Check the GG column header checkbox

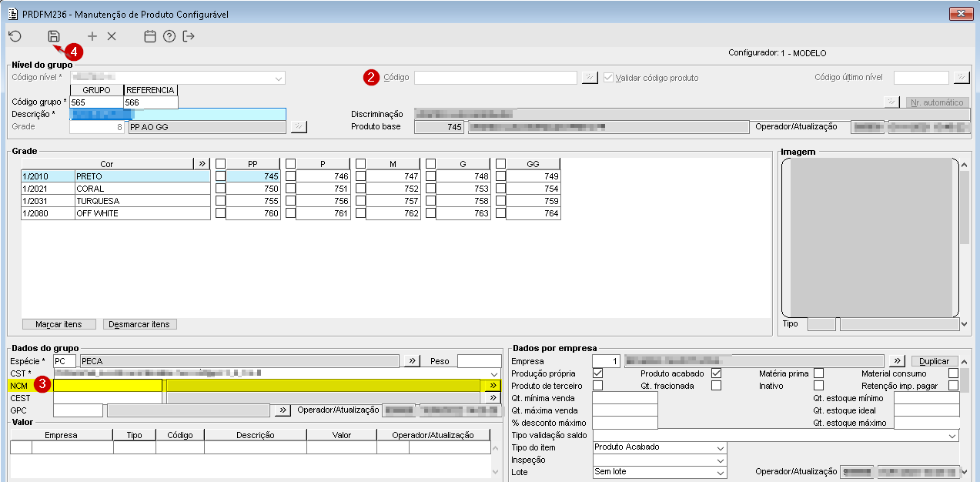(x=501, y=164)
